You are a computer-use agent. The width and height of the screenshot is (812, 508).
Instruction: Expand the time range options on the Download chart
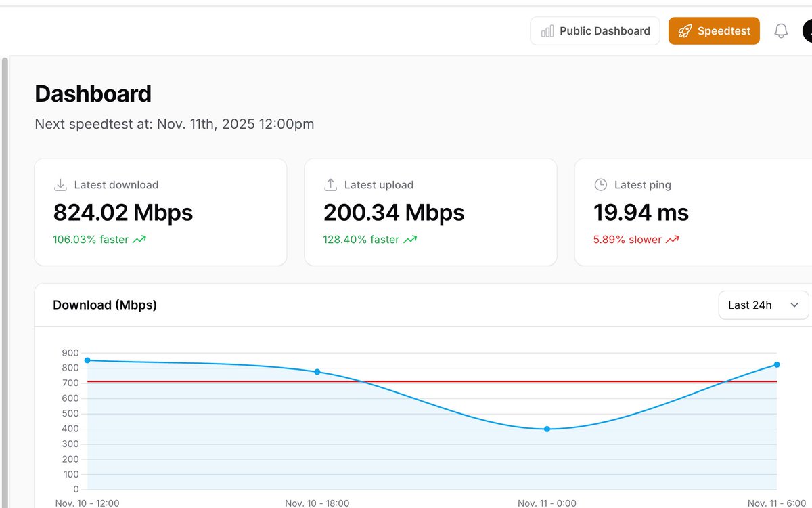(763, 305)
